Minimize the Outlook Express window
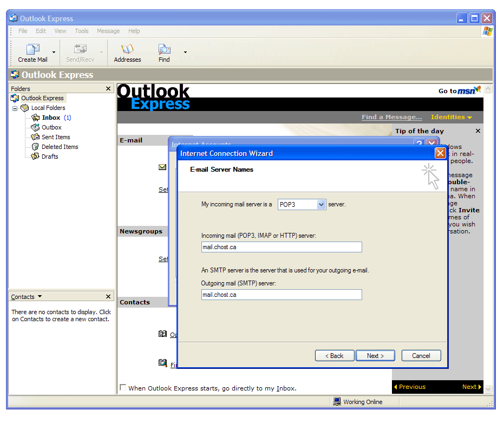The image size is (504, 423). point(462,18)
